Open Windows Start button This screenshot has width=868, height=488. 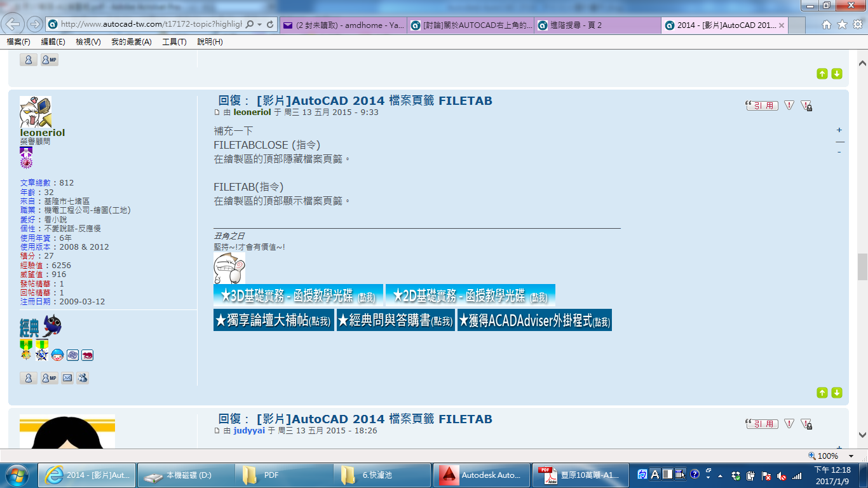pyautogui.click(x=17, y=475)
